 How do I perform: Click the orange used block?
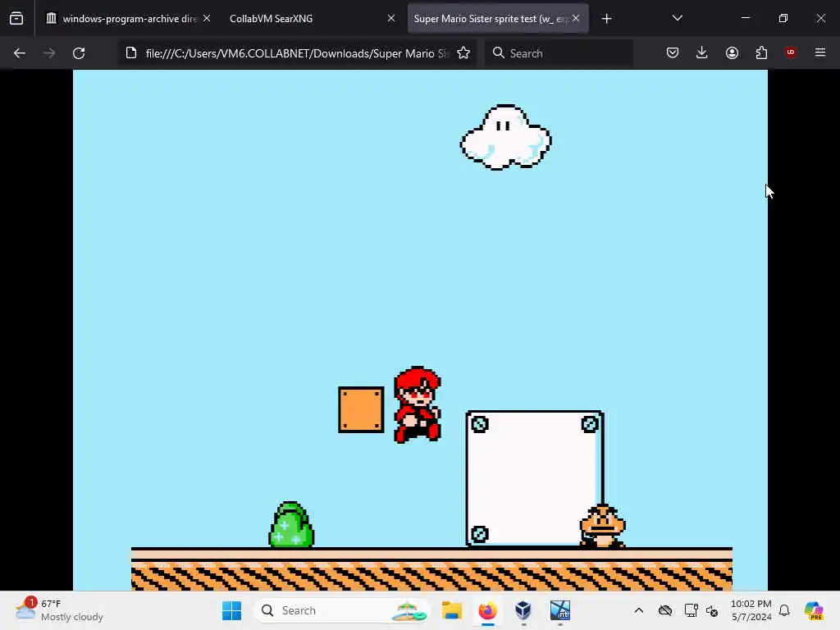click(361, 409)
